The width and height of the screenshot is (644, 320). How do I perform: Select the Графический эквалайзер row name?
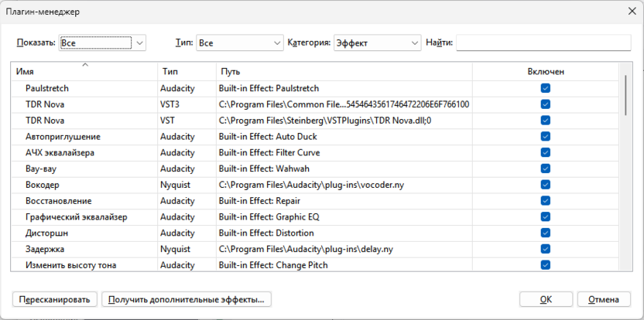[x=77, y=216]
